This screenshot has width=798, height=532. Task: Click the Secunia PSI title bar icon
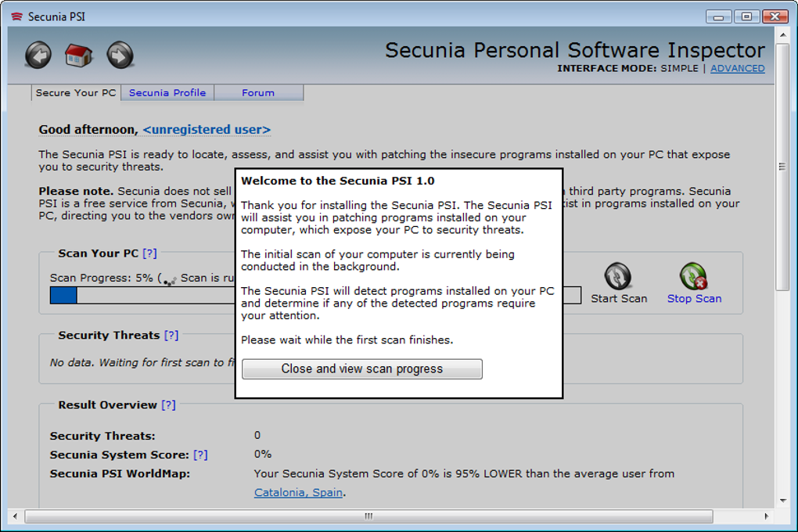tap(15, 16)
